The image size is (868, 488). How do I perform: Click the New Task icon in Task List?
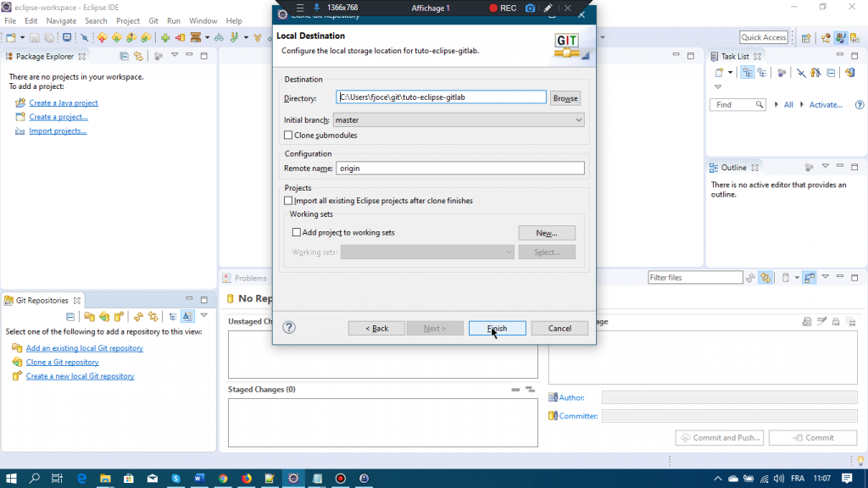coord(719,73)
